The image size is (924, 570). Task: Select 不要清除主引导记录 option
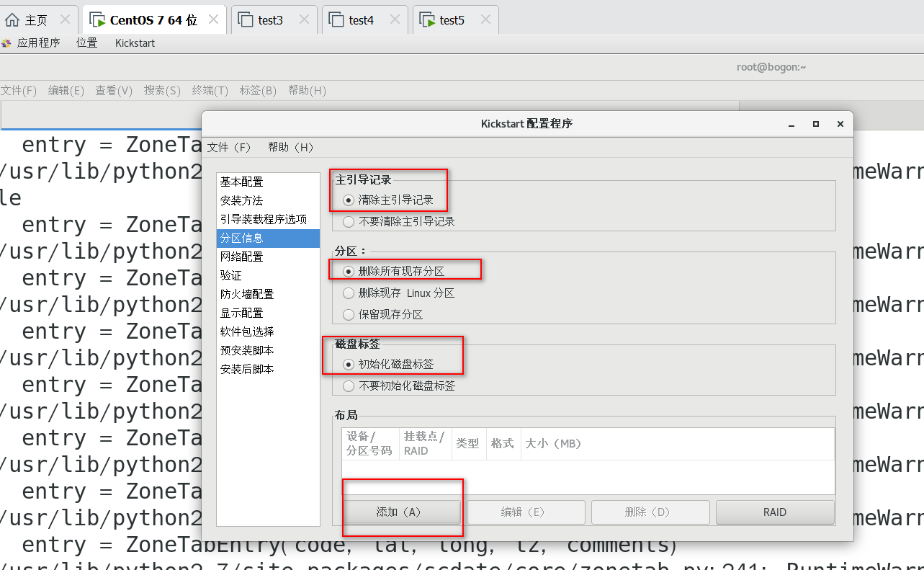pos(399,221)
